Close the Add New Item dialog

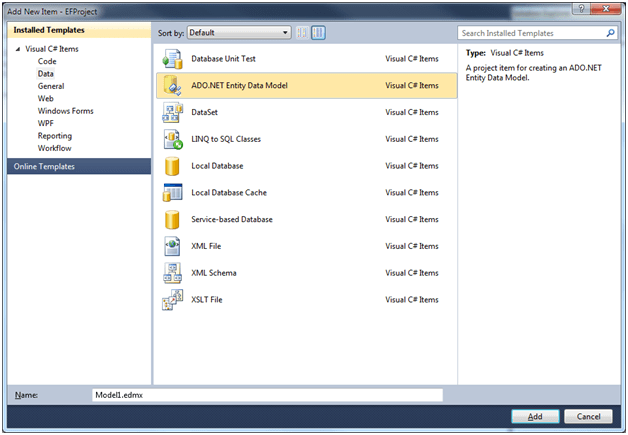pos(606,8)
